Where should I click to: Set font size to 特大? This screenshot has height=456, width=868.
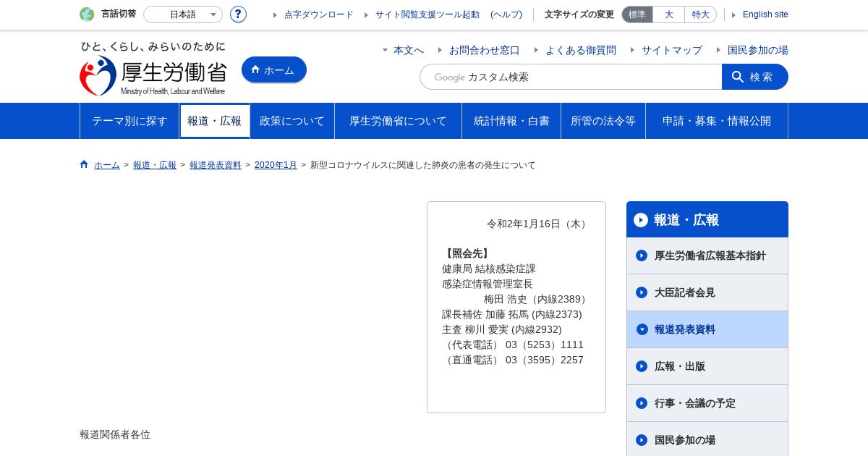point(700,14)
